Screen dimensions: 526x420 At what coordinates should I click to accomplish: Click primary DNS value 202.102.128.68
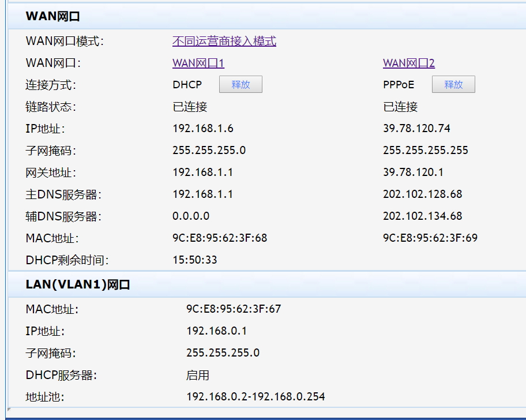422,194
